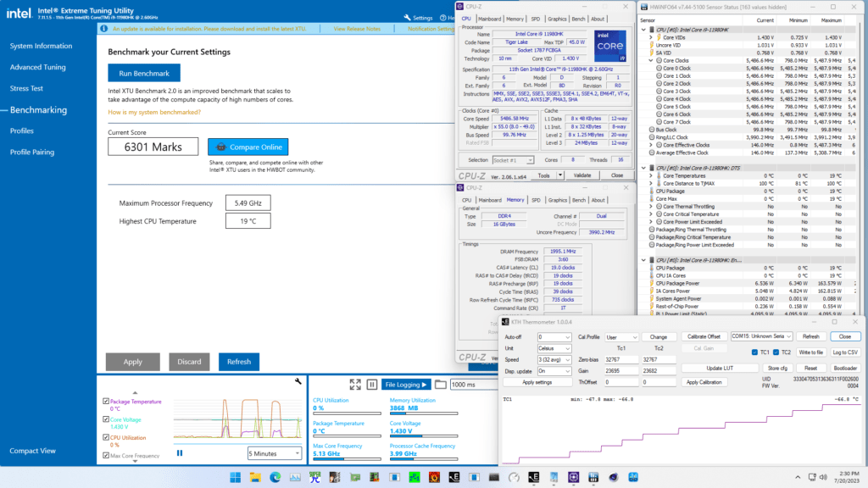
Task: Uncheck Max Core Frequency in the XTU graph
Action: [106, 455]
